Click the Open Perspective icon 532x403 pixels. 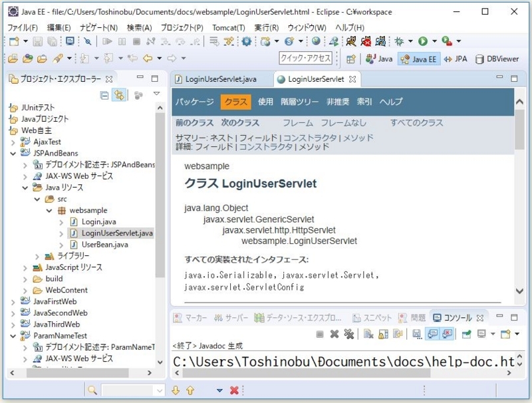click(351, 59)
